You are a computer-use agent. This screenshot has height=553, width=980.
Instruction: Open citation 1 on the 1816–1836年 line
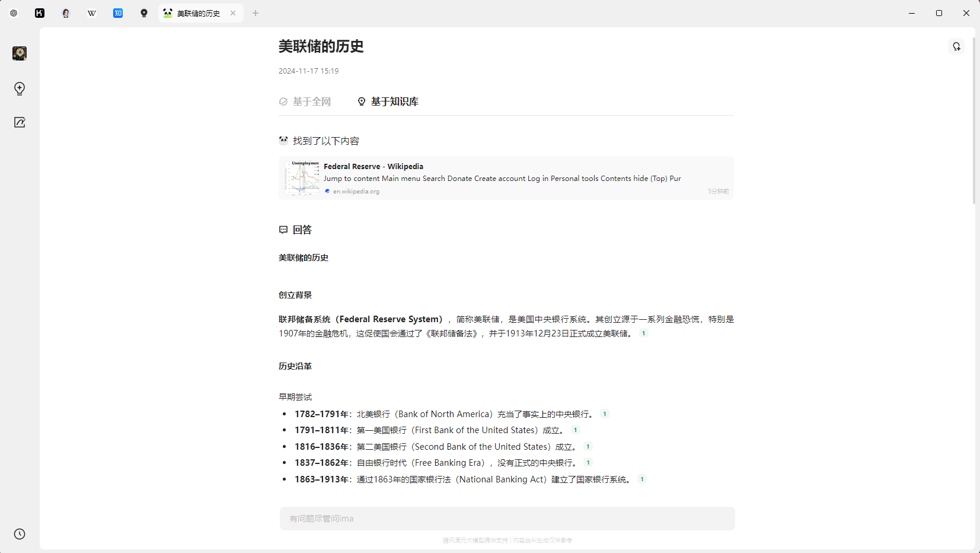coord(588,447)
